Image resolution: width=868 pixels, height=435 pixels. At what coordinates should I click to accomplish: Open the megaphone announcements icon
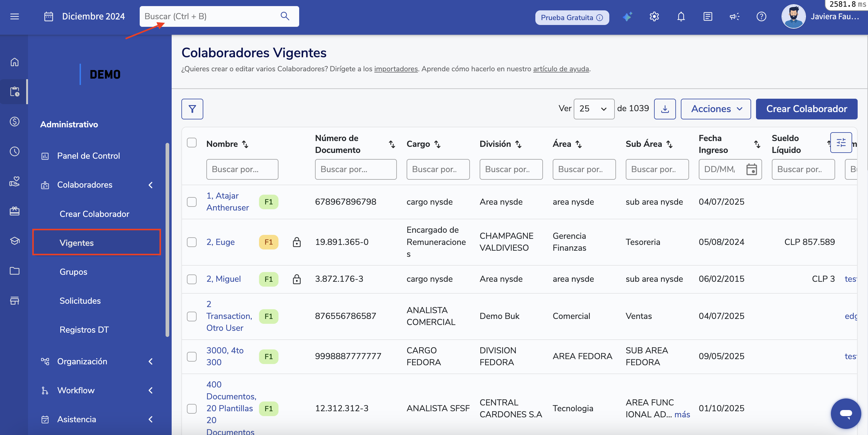pyautogui.click(x=734, y=16)
